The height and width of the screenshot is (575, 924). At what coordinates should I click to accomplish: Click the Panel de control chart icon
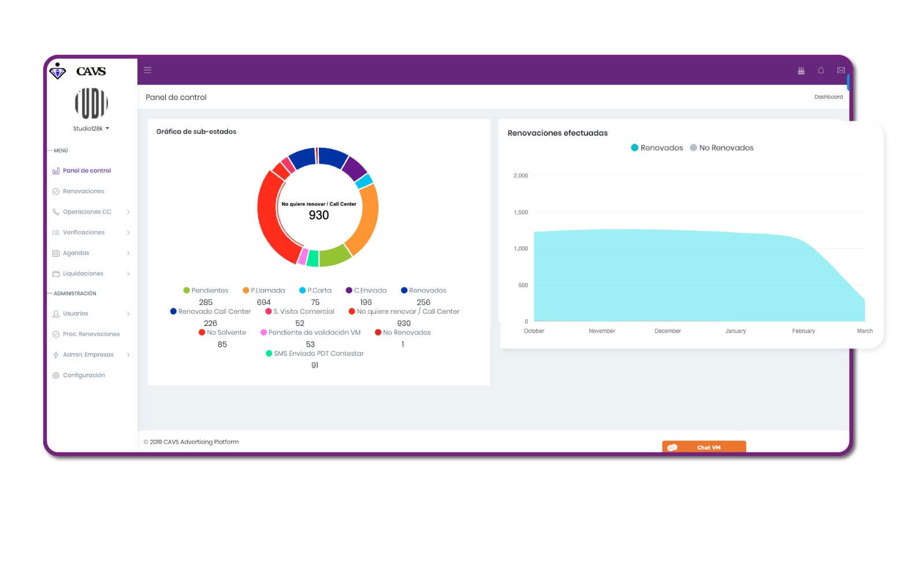pos(56,171)
